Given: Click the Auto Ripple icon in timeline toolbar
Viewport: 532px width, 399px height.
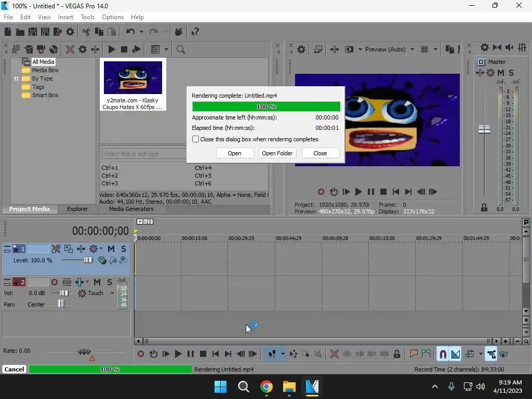Looking at the screenshot, I should 470,354.
